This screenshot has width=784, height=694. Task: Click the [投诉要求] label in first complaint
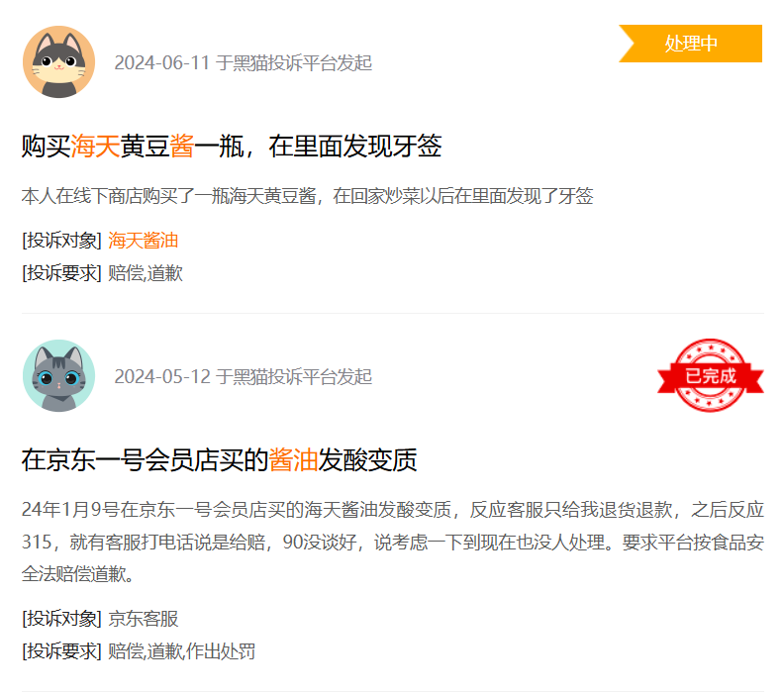[x=61, y=273]
